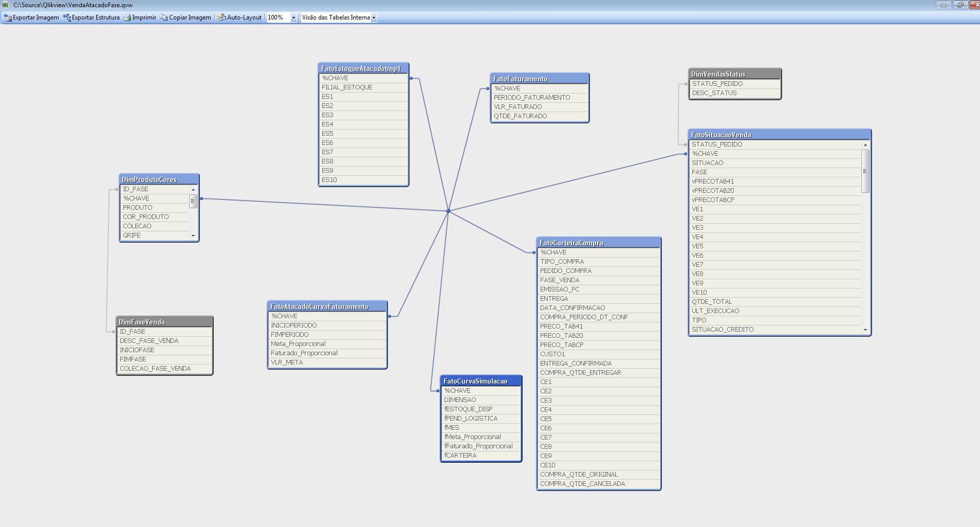Click the central %CHAVE connection node
The height and width of the screenshot is (527, 980).
click(x=448, y=211)
